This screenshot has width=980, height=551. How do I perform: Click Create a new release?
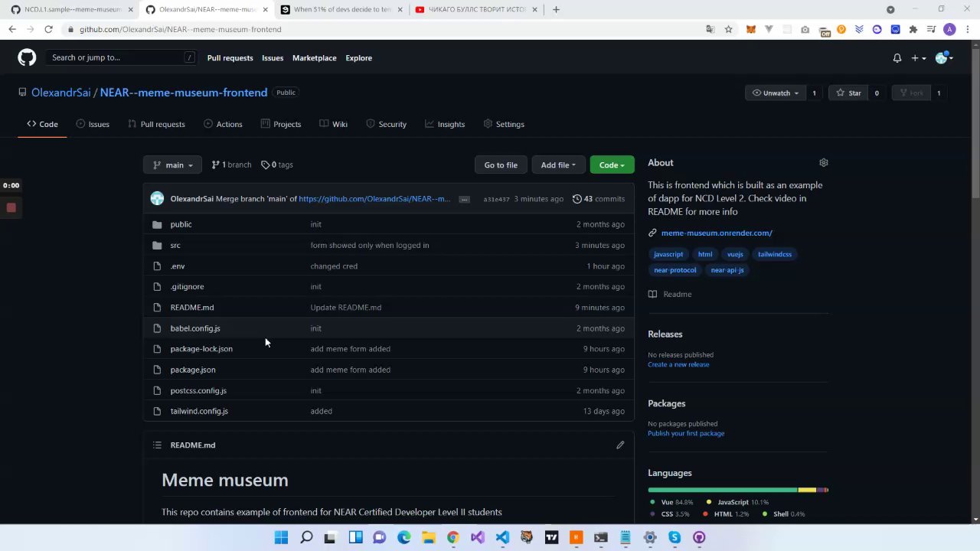[678, 365]
